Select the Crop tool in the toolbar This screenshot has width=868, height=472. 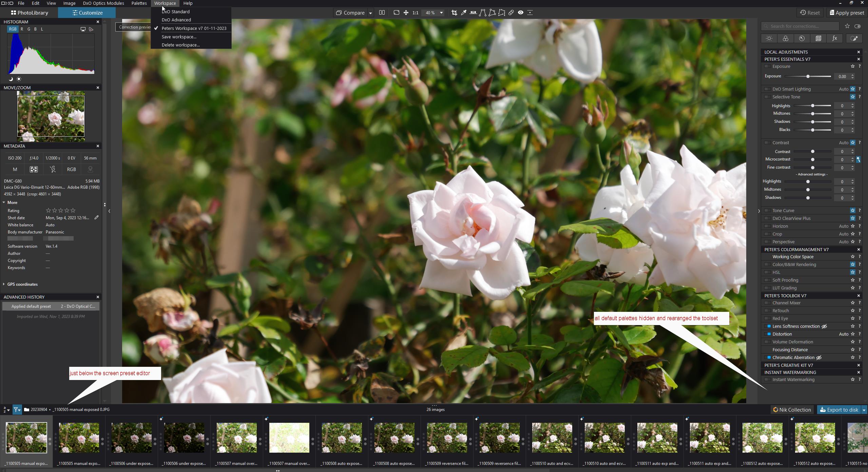tap(454, 13)
